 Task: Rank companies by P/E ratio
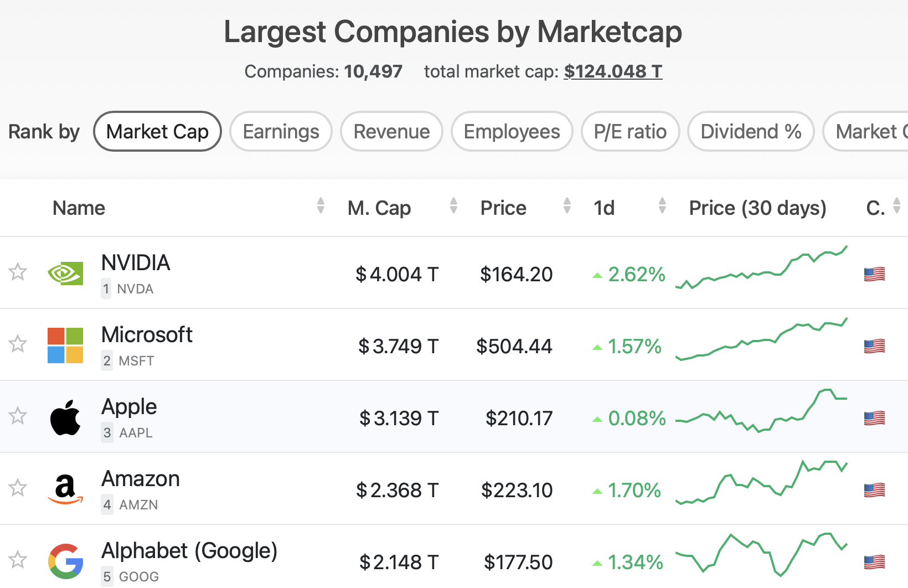(630, 131)
